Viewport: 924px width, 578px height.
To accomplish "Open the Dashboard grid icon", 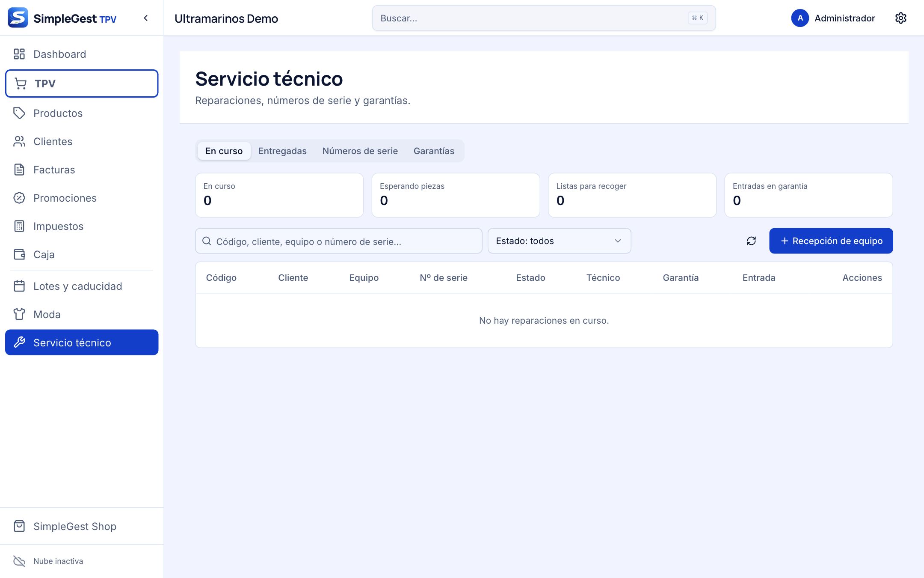I will [x=19, y=54].
